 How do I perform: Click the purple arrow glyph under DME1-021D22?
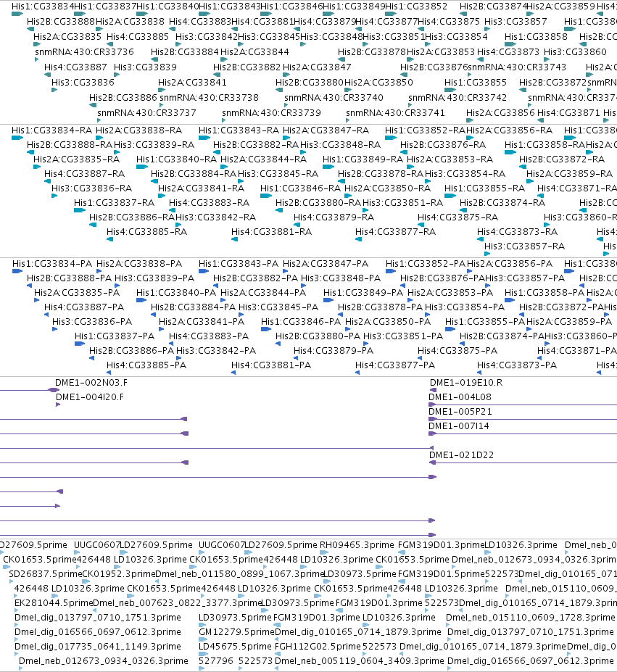coord(433,462)
